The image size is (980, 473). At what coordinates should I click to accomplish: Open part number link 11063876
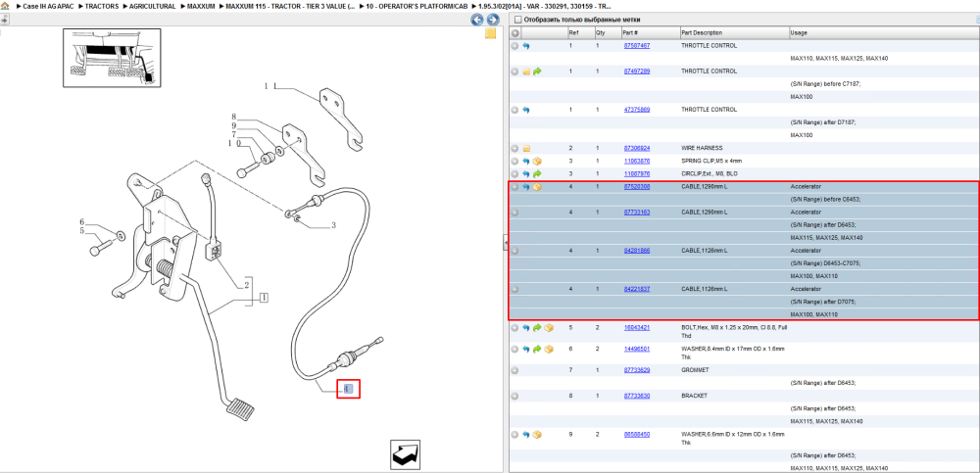click(x=636, y=161)
